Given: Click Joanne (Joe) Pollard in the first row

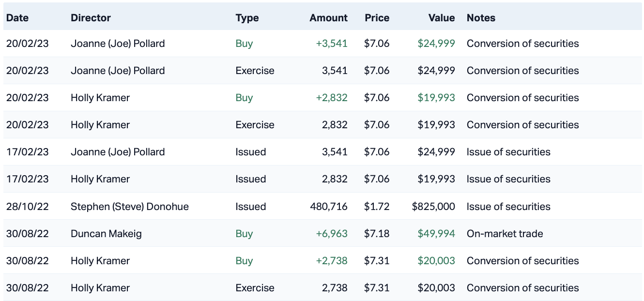Looking at the screenshot, I should pyautogui.click(x=118, y=44).
